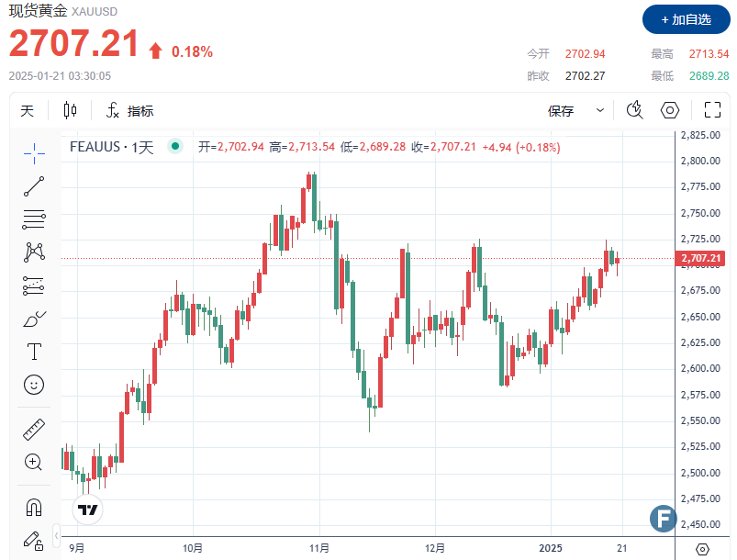The height and width of the screenshot is (560, 737).
Task: Toggle fullscreen mode for the chart
Action: (712, 111)
